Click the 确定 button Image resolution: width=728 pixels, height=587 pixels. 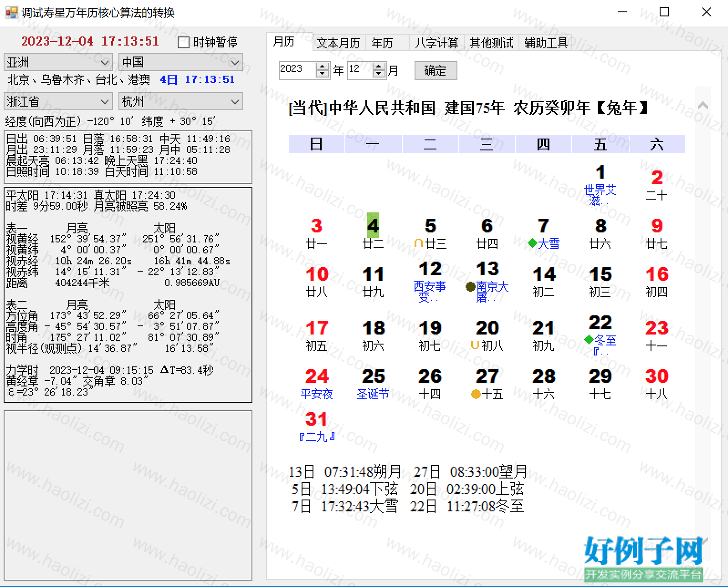(x=436, y=71)
